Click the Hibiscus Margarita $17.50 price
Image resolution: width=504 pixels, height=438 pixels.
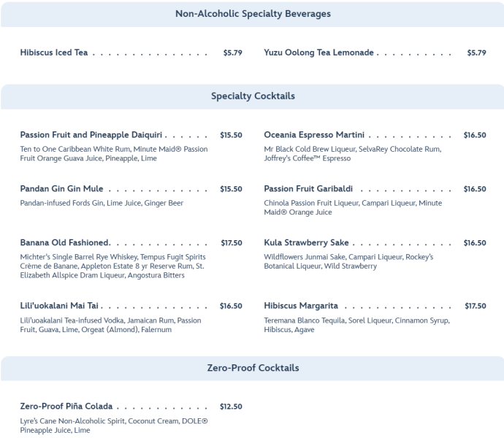click(475, 306)
